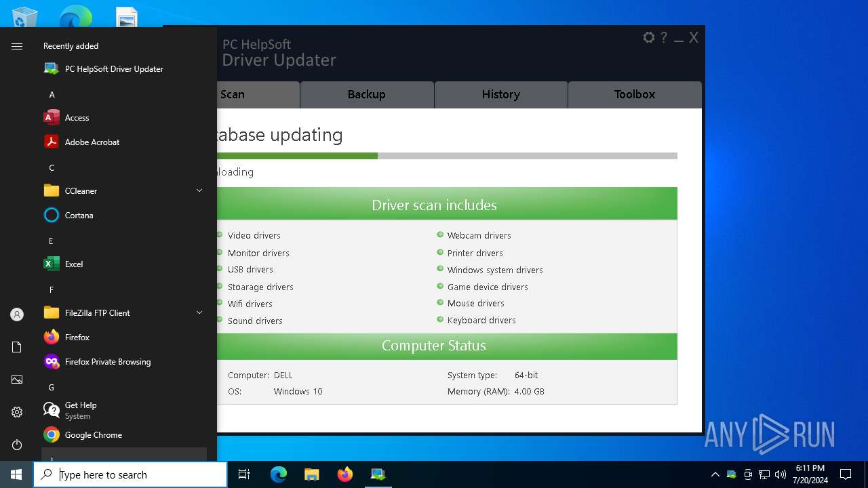
Task: Select the Sound drivers entry
Action: pyautogui.click(x=255, y=321)
